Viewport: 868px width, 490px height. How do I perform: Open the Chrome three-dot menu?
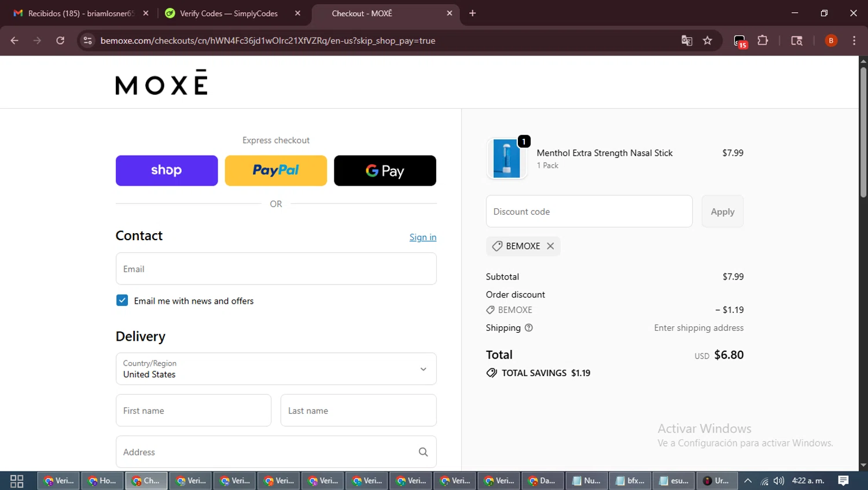tap(854, 40)
